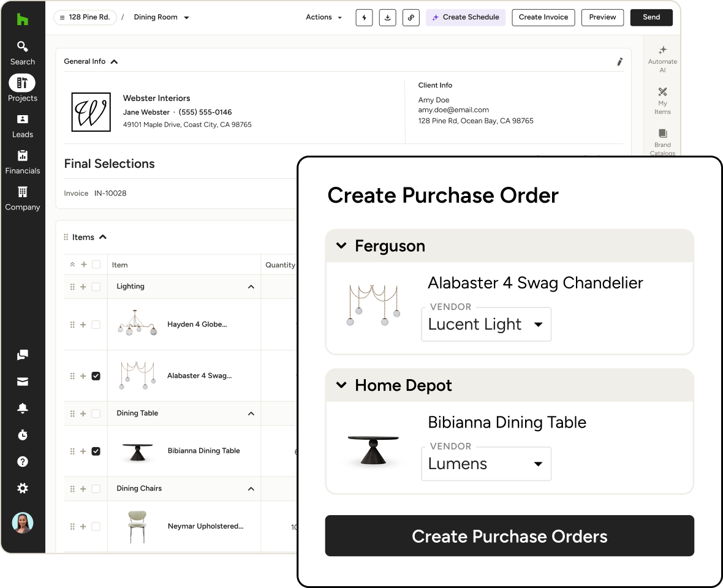
Task: Collapse the General Info section
Action: pyautogui.click(x=115, y=62)
